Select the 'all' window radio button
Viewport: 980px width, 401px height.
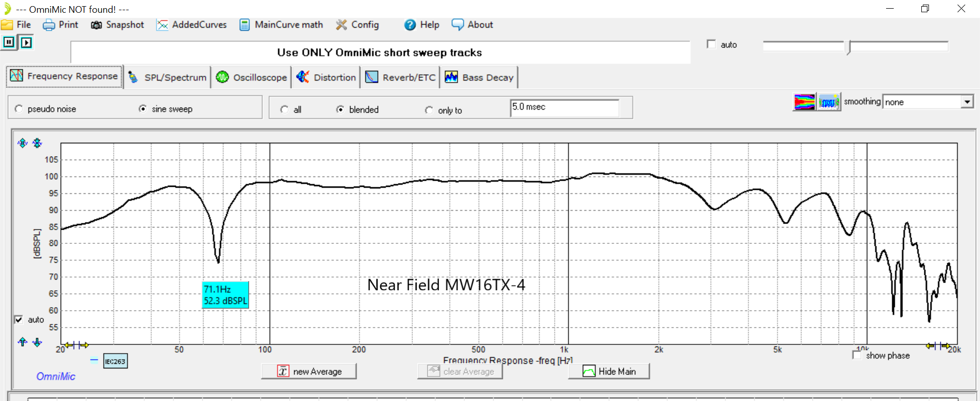tap(284, 110)
